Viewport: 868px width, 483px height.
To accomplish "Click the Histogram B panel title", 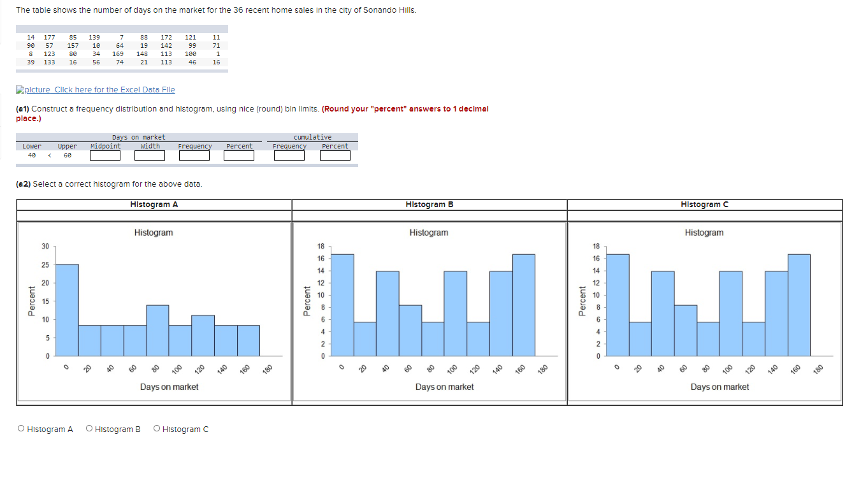I will [428, 204].
